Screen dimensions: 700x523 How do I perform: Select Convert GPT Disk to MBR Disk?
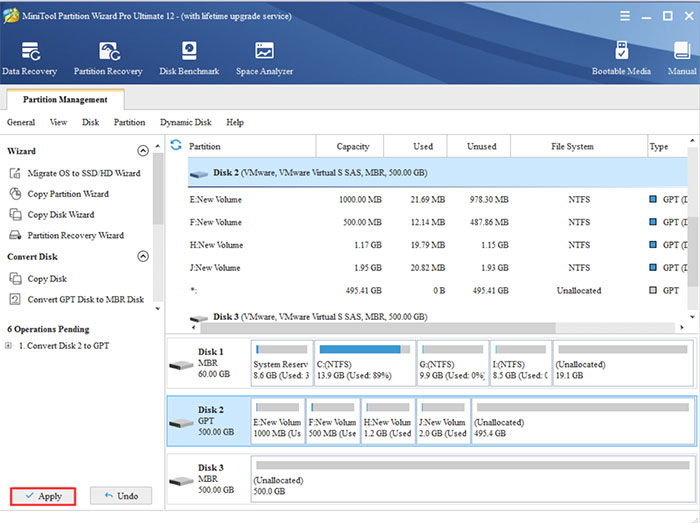[x=85, y=299]
